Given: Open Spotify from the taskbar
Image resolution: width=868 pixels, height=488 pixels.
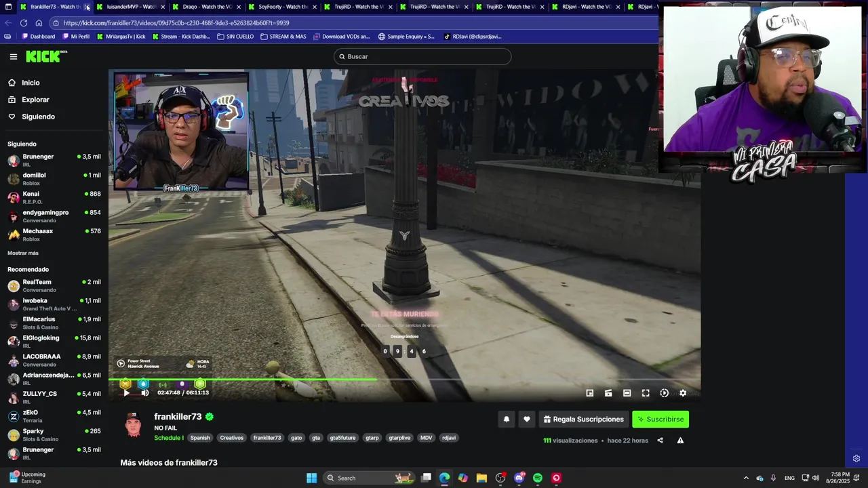Looking at the screenshot, I should 538,478.
